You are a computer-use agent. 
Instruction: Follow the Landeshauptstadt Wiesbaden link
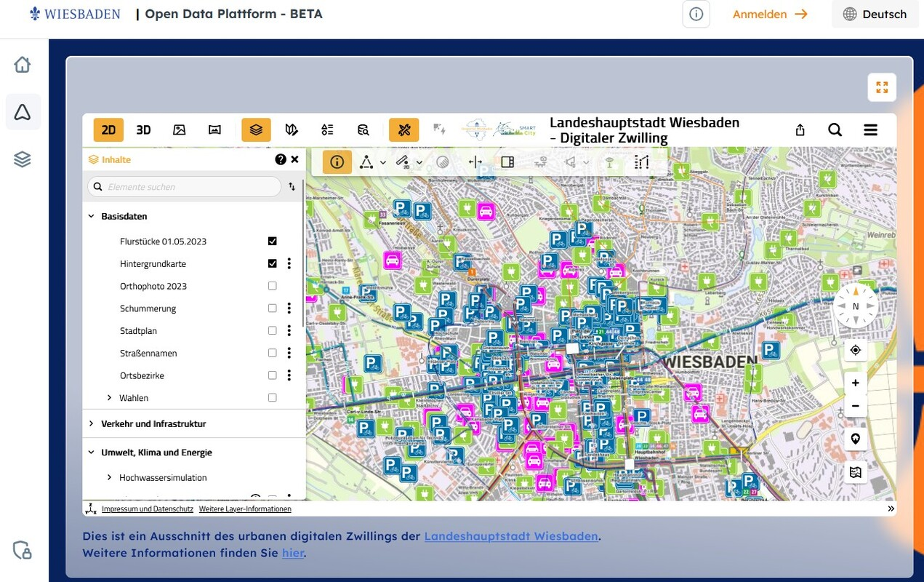tap(511, 536)
